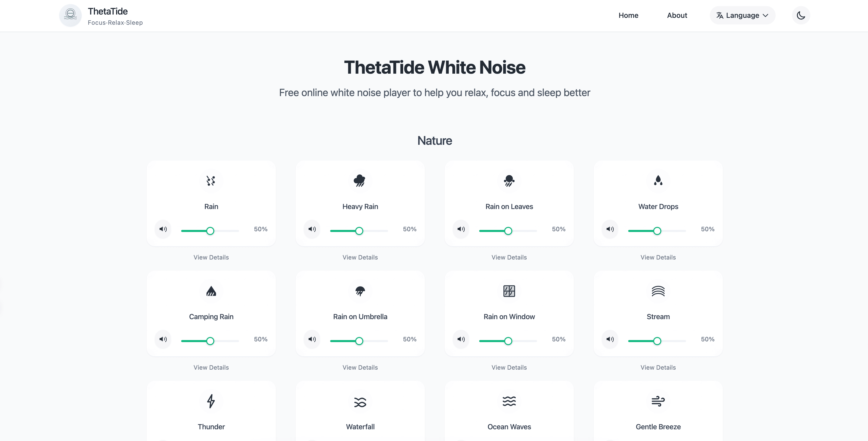This screenshot has height=441, width=868.
Task: Mute the Heavy Rain volume speaker
Action: pos(312,229)
